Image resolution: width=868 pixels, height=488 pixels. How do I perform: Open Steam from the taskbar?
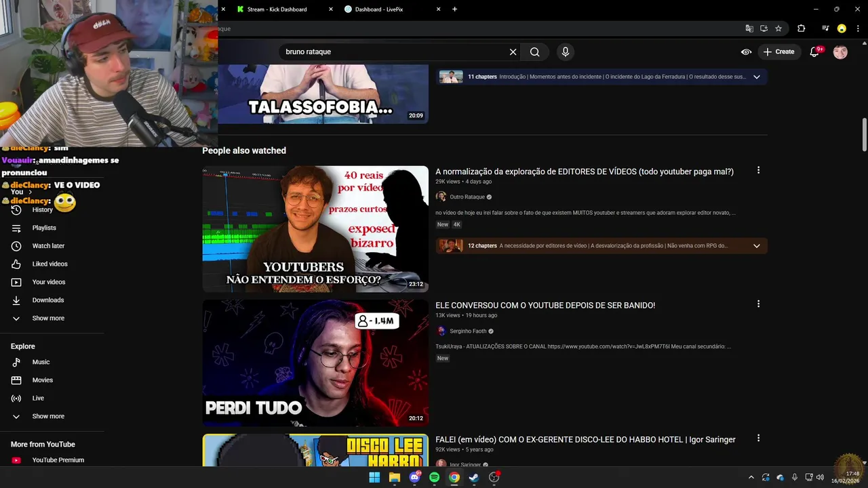click(x=474, y=477)
